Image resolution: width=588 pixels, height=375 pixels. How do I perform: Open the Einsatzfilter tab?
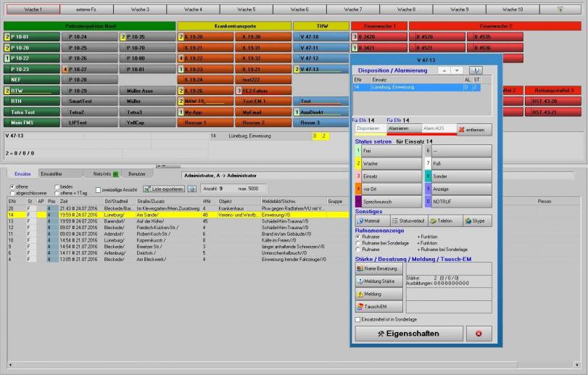click(51, 174)
